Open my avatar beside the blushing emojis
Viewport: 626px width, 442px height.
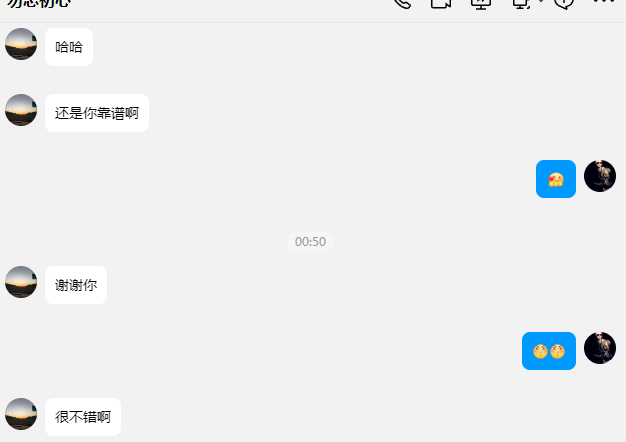coord(600,348)
